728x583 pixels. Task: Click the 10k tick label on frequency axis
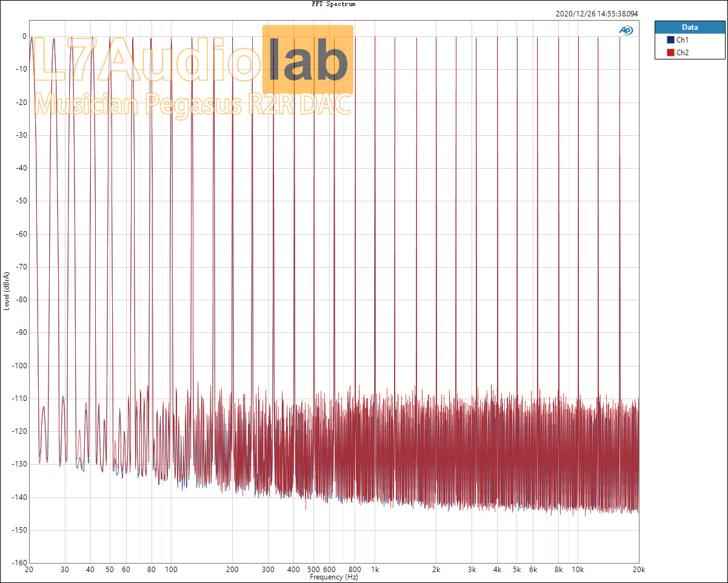coord(578,570)
